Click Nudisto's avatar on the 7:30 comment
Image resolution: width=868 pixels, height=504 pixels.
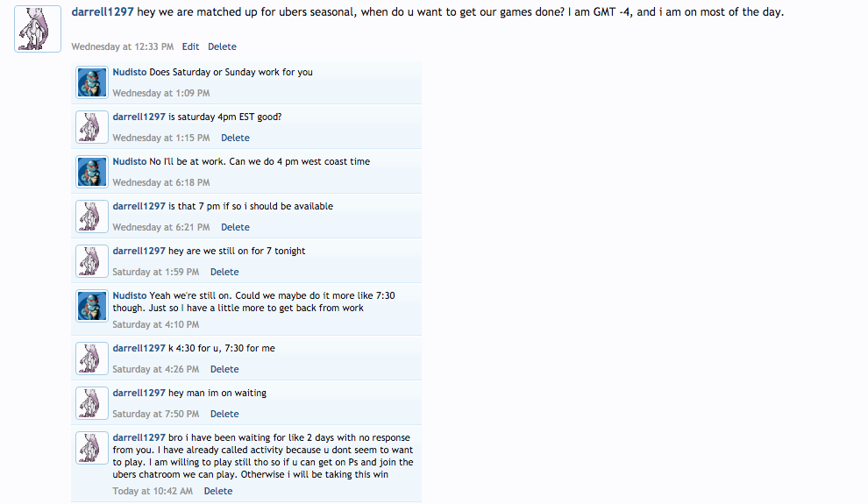[92, 306]
